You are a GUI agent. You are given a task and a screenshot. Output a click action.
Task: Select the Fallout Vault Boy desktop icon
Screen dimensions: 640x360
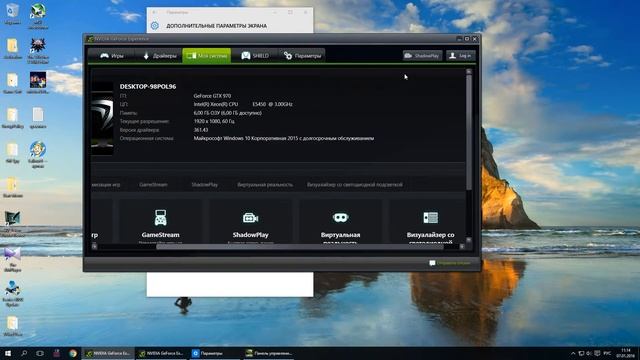tap(38, 155)
